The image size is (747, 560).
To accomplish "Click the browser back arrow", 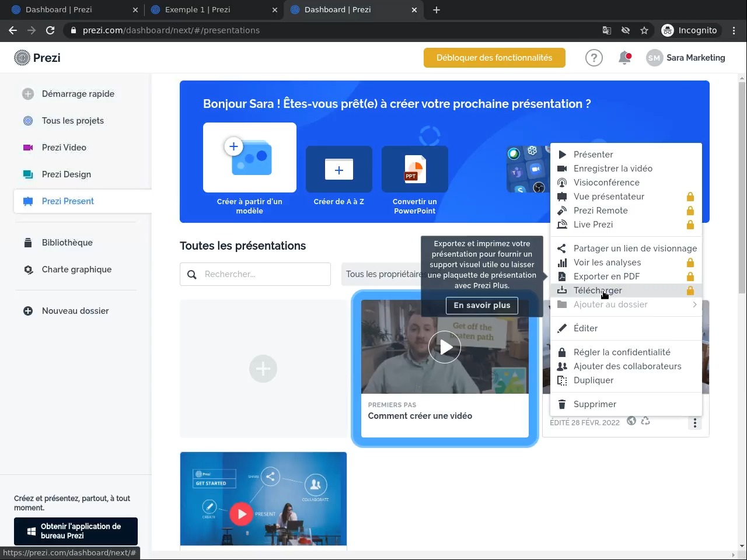I will [x=13, y=30].
